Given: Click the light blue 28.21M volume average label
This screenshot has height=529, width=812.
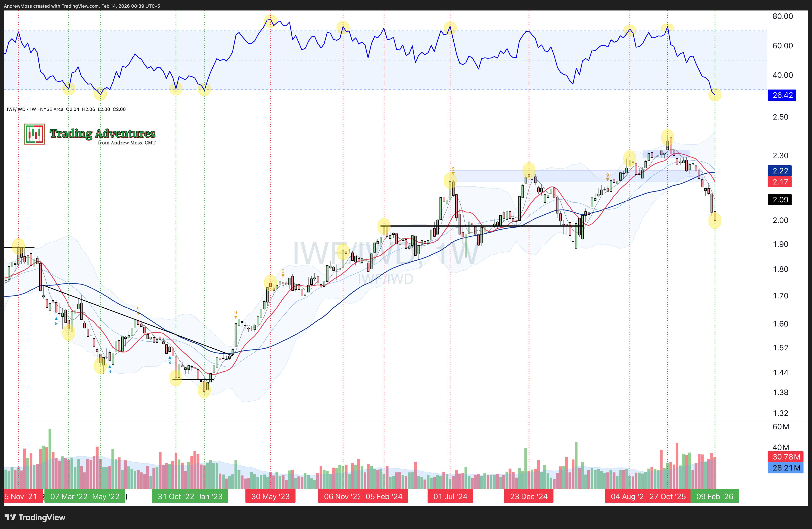Looking at the screenshot, I should tap(786, 468).
